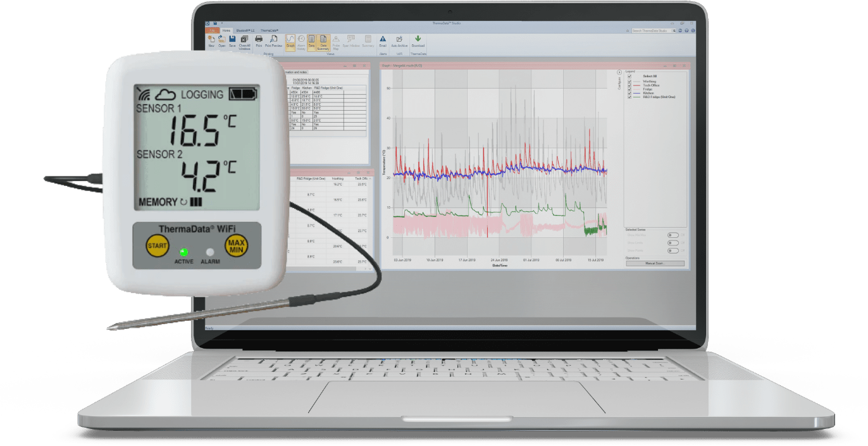
Task: Click the Graph window title bar
Action: tap(535, 66)
